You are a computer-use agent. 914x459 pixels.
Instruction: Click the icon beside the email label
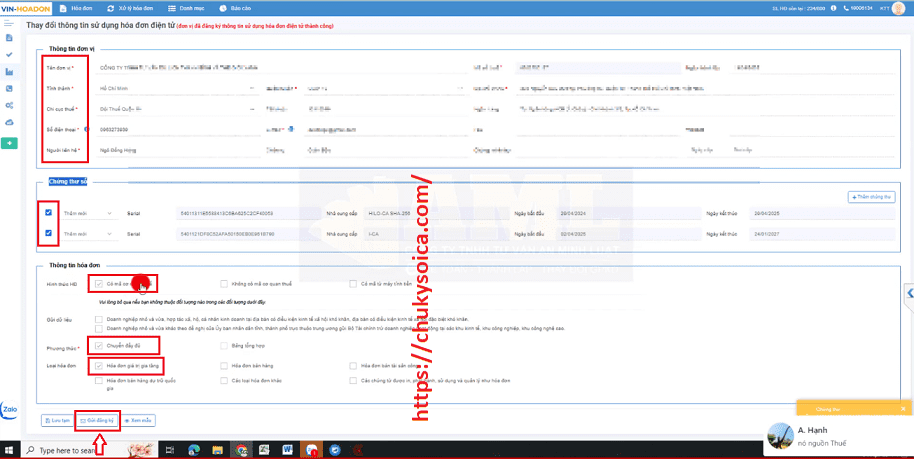(x=291, y=129)
